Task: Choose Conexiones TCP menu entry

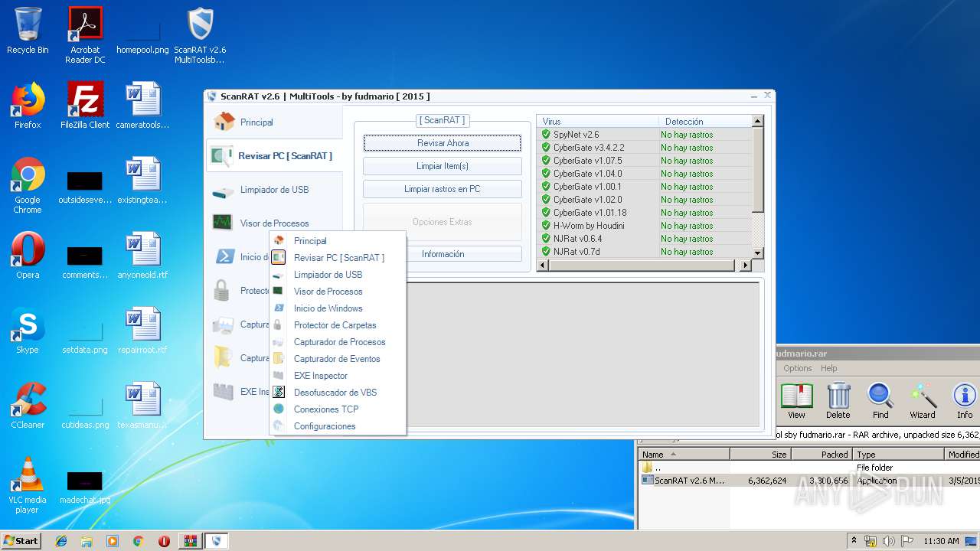Action: point(338,409)
